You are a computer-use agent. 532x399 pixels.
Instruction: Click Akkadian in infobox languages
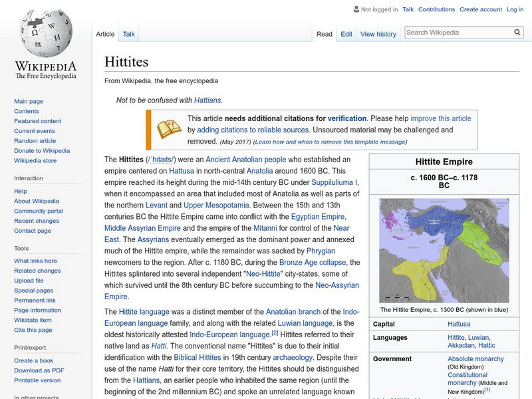click(461, 345)
